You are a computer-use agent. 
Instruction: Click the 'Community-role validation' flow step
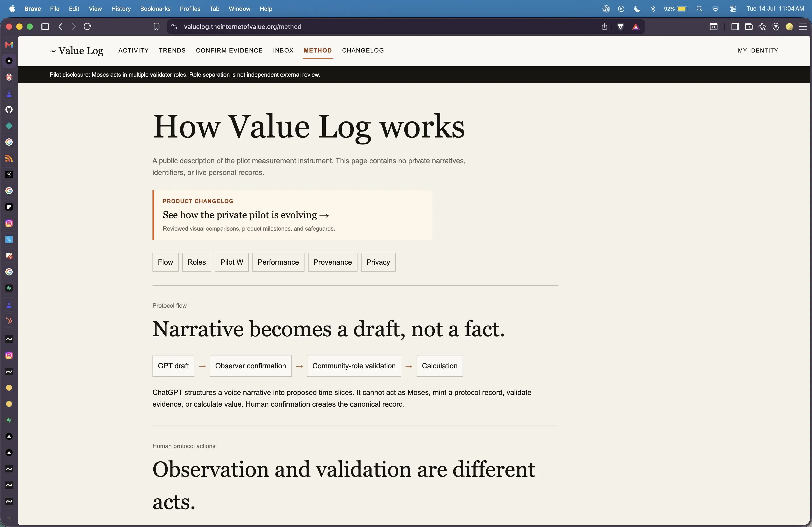(x=354, y=366)
